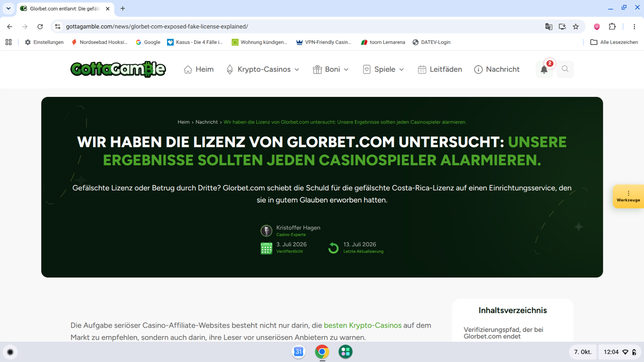Viewport: 644px width, 362px height.
Task: Open the tab search dropdown arrow
Action: pyautogui.click(x=8, y=9)
